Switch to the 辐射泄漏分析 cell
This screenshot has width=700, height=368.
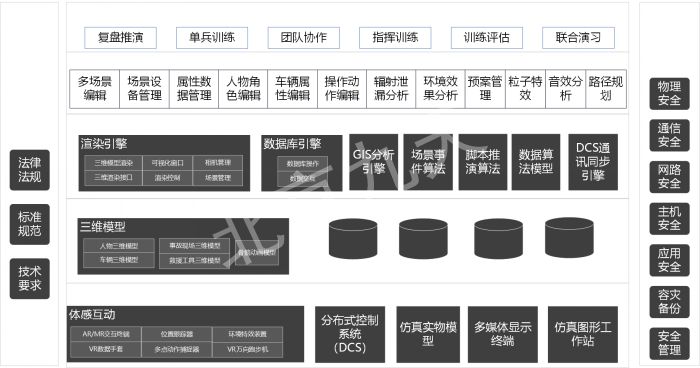pos(391,88)
